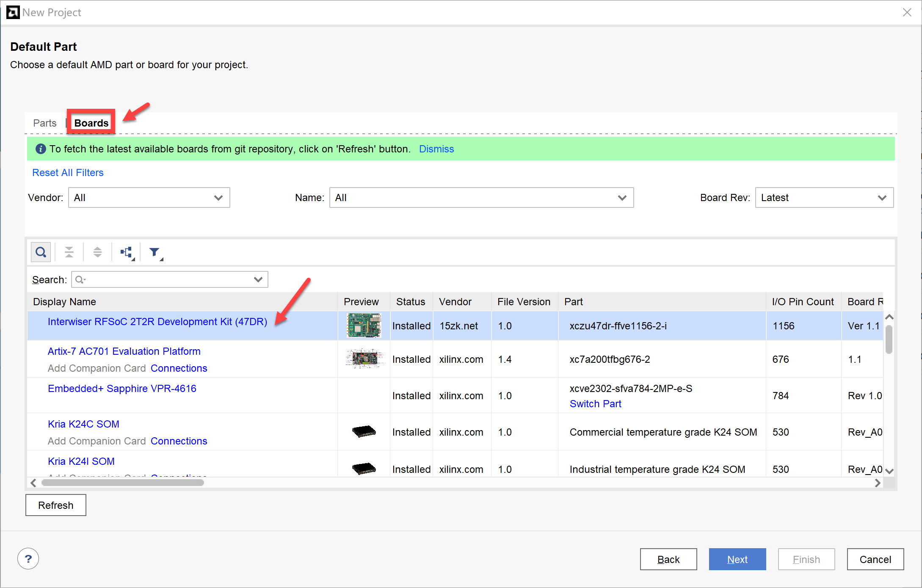The width and height of the screenshot is (922, 588).
Task: Click the Kria K24I SOM preview thumbnail
Action: pos(364,468)
